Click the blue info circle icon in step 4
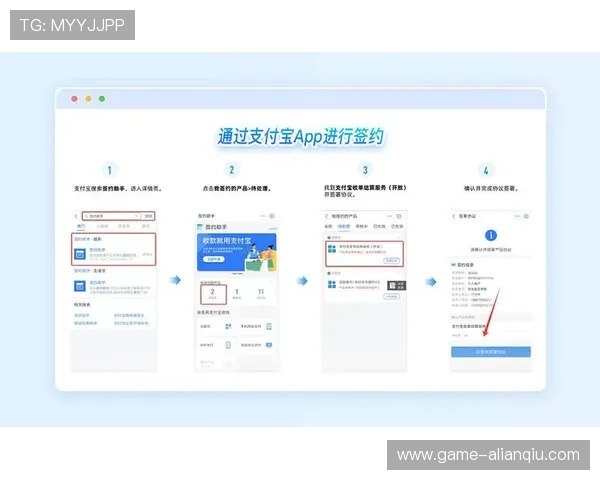Screen dimensions: 600x480 (491, 235)
